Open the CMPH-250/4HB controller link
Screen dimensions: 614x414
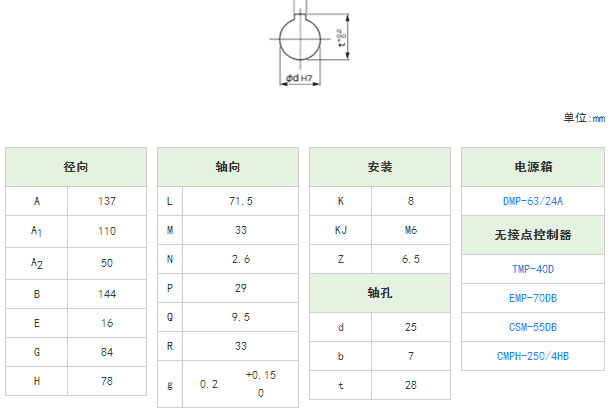[533, 356]
